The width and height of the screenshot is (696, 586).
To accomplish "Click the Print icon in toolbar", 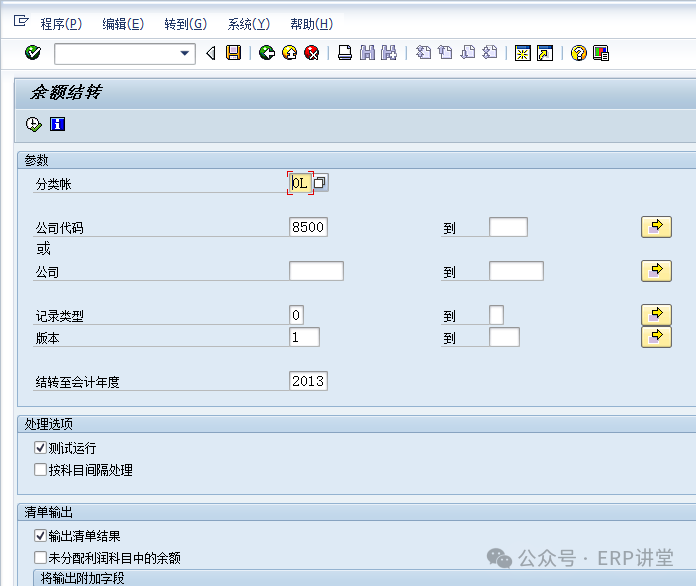I will point(344,53).
